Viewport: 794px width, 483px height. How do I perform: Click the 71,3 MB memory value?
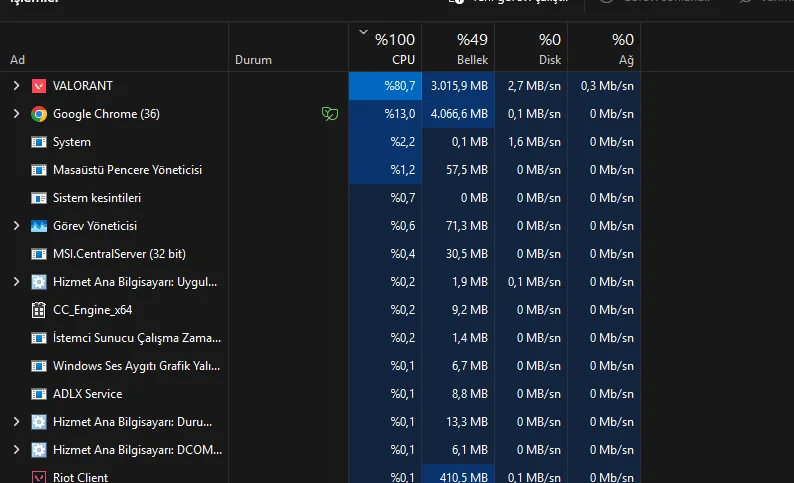pos(467,226)
